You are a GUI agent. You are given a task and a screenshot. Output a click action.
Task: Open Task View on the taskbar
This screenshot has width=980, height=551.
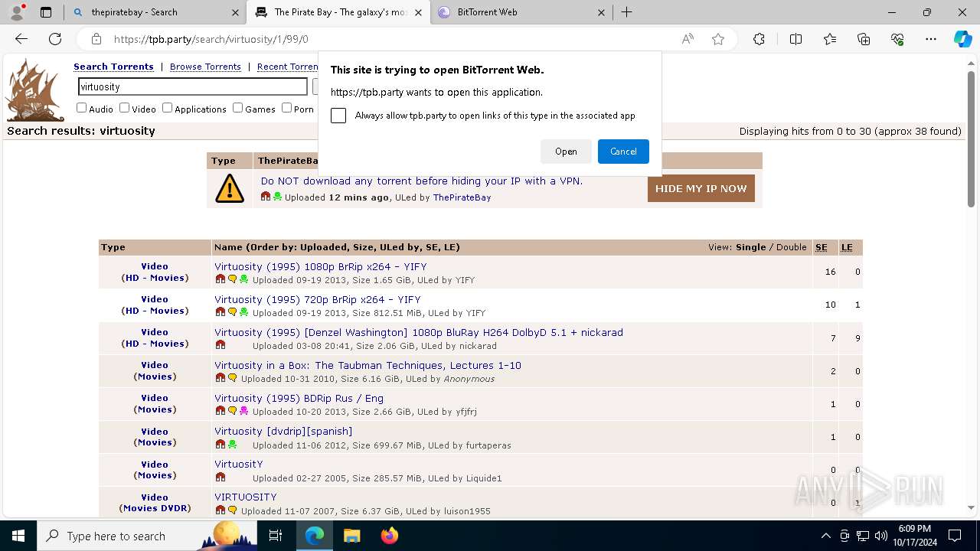pyautogui.click(x=276, y=536)
